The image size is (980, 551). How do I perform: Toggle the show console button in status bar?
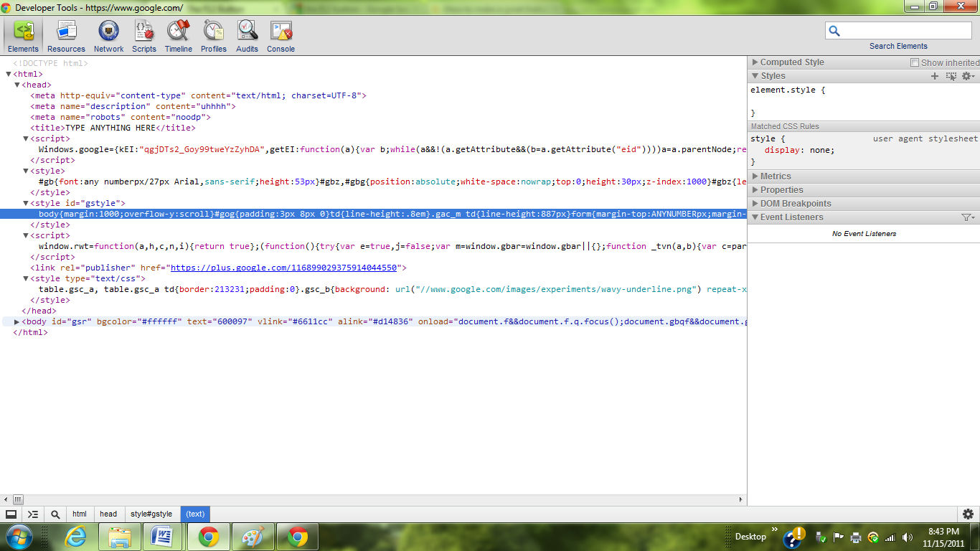point(33,514)
